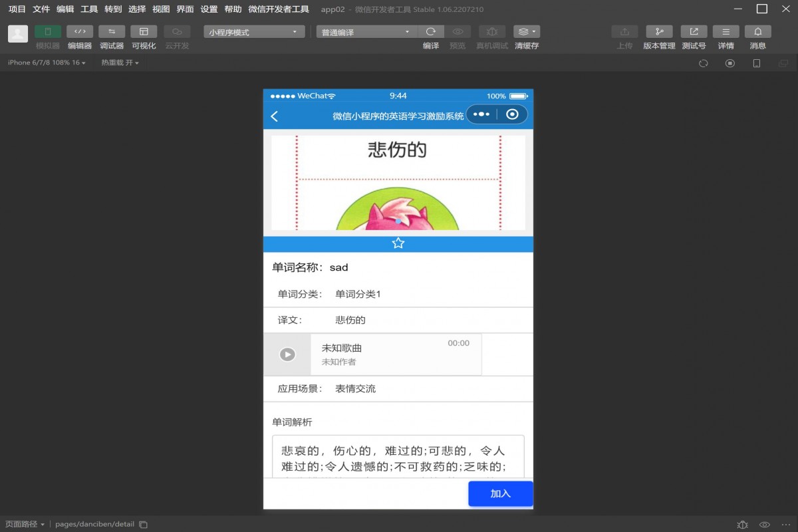The width and height of the screenshot is (798, 532).
Task: Open the details menu icon
Action: pos(726,31)
